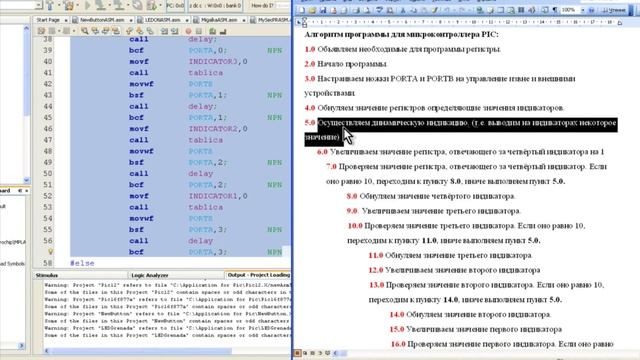The image size is (640, 360).
Task: Click the Open folder icon in Word toolbar
Action: click(313, 10)
